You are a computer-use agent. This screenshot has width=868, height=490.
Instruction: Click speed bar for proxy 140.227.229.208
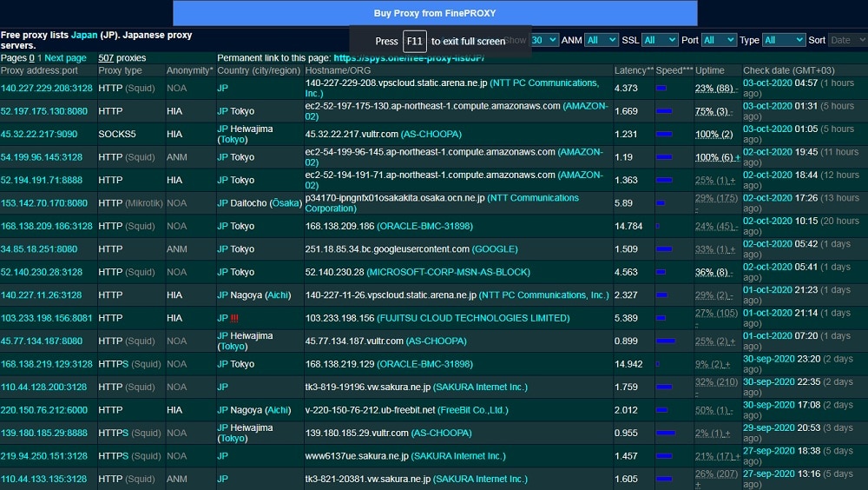pyautogui.click(x=661, y=88)
